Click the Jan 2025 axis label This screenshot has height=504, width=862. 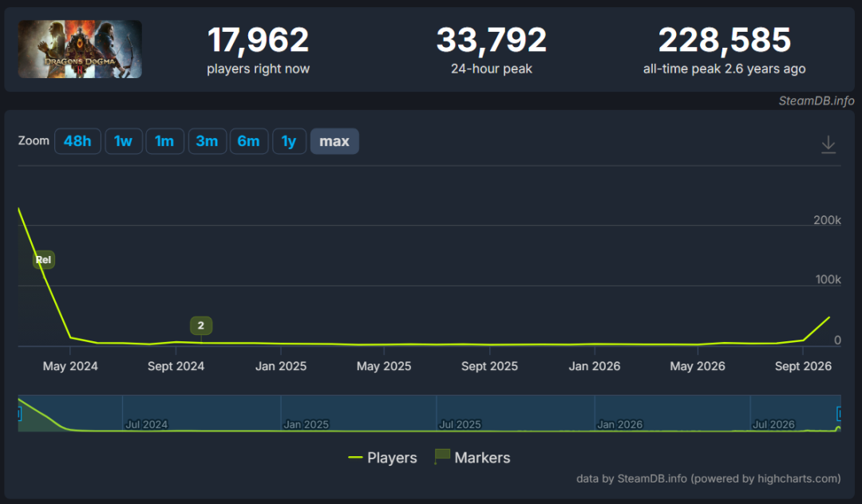tap(281, 366)
